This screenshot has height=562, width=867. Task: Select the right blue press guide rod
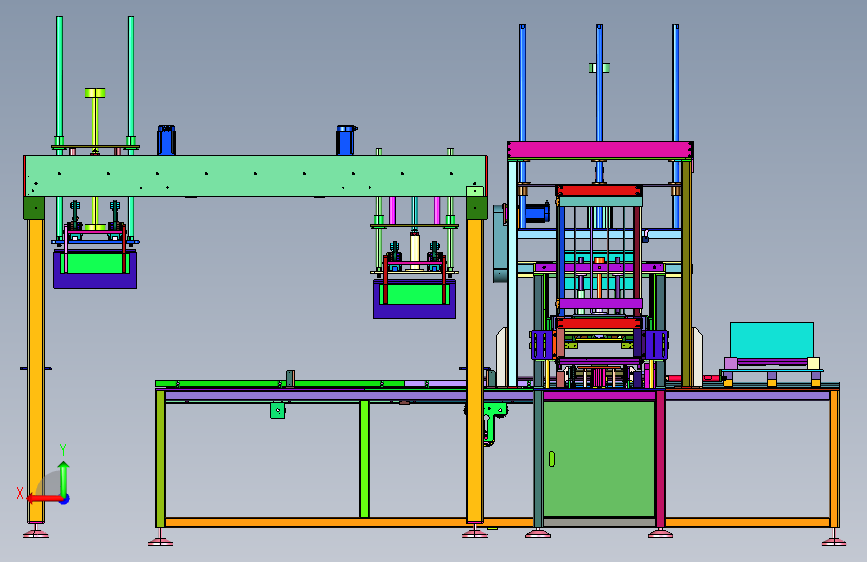coord(676,83)
